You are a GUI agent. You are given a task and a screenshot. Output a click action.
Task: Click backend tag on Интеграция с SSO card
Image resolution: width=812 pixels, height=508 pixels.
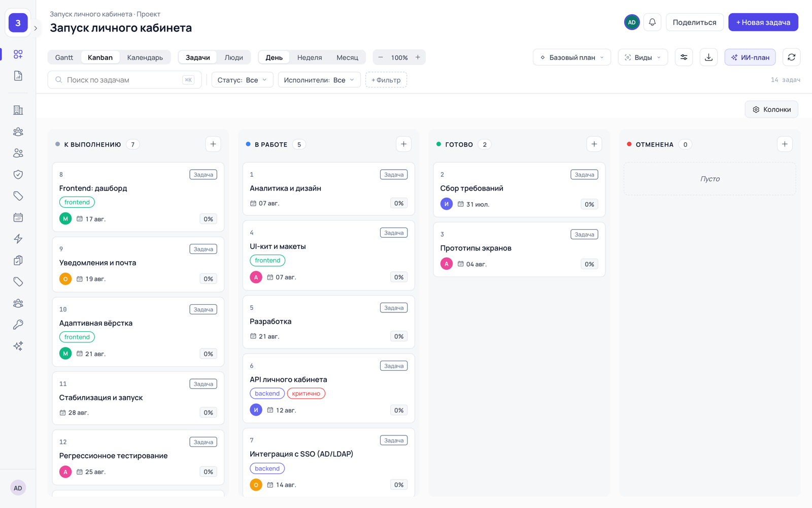pos(267,468)
